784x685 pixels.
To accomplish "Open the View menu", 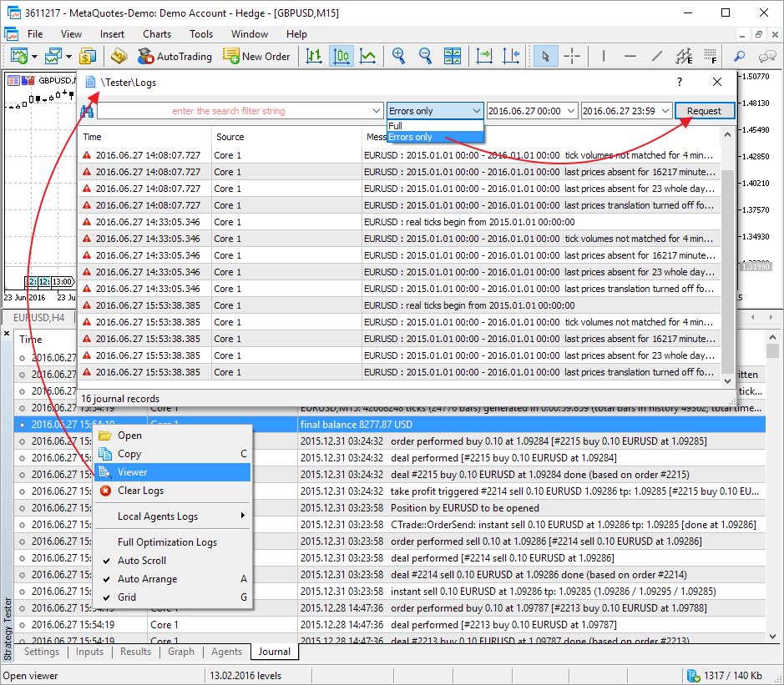I will pyautogui.click(x=71, y=34).
